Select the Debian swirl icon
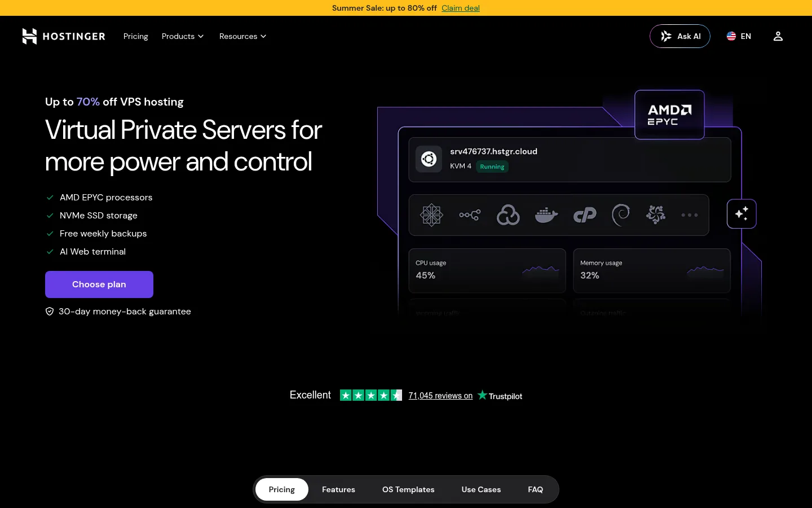Image resolution: width=812 pixels, height=508 pixels. (620, 215)
